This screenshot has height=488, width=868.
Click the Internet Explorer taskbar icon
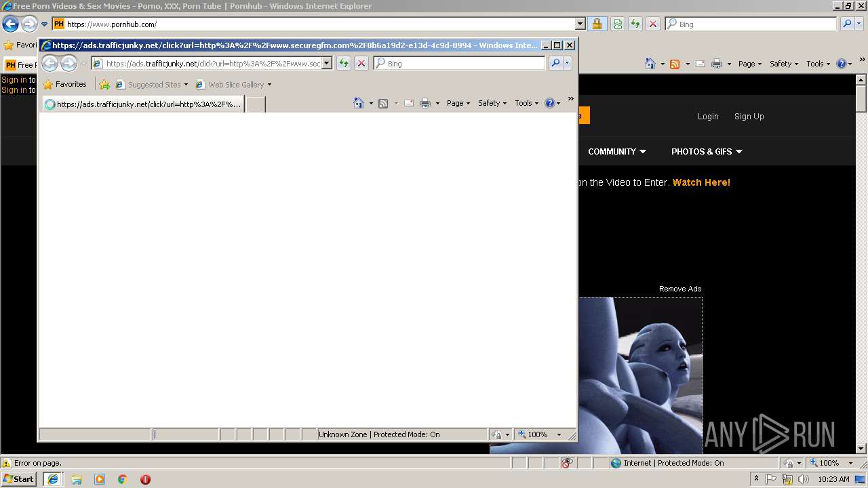[x=53, y=479]
